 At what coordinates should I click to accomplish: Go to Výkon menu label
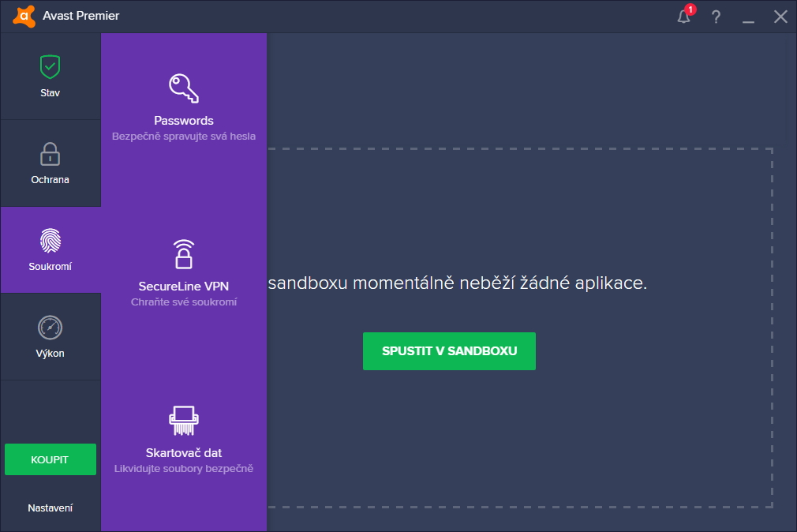tap(50, 354)
